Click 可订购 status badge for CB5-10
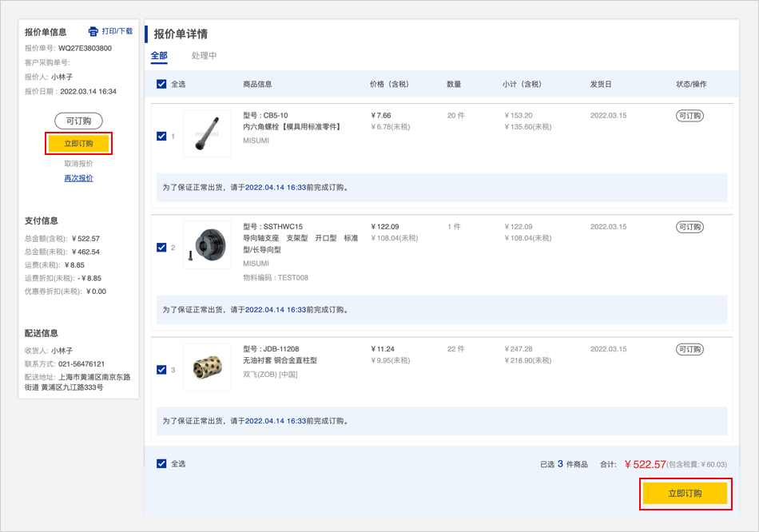Image resolution: width=759 pixels, height=532 pixels. coord(689,116)
